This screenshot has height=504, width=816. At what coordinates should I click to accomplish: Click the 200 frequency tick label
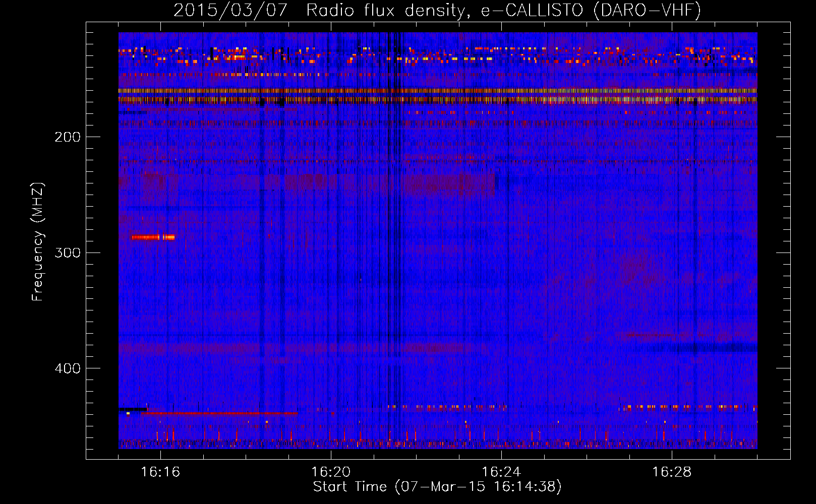click(68, 137)
